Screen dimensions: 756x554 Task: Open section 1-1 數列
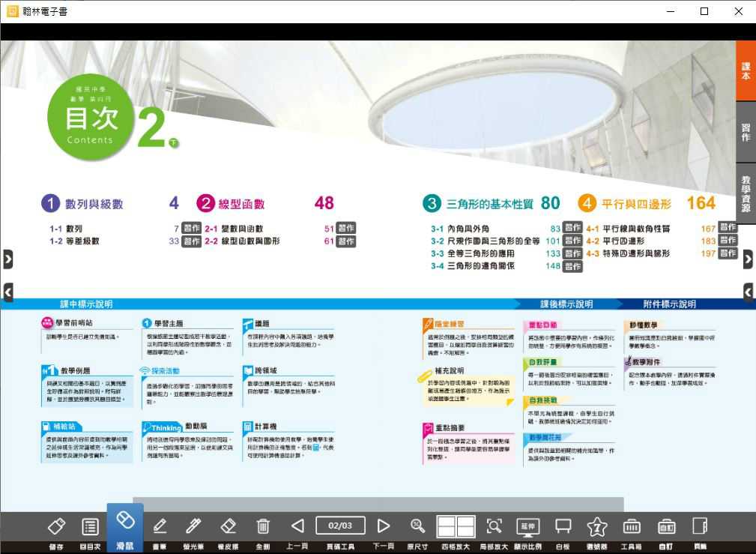pyautogui.click(x=66, y=229)
